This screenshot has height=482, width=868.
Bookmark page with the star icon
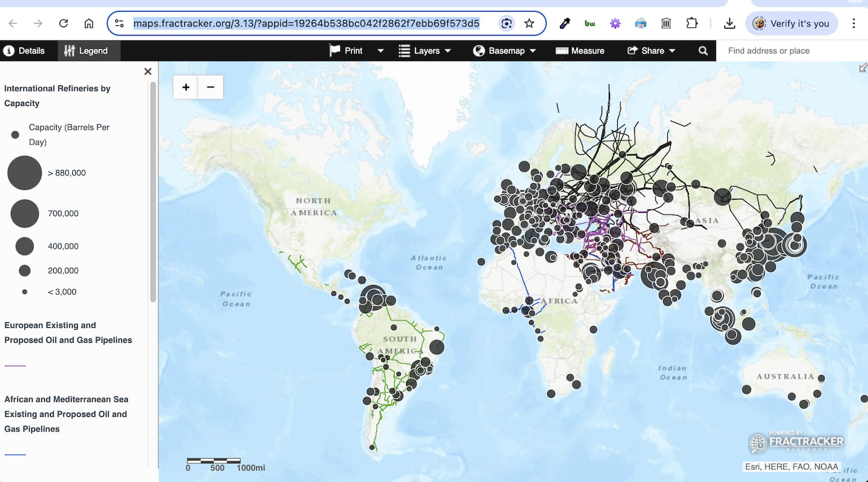[529, 23]
